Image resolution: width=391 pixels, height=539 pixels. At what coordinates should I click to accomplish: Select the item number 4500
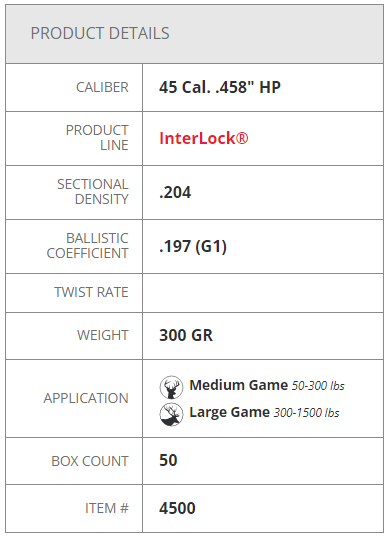(x=177, y=508)
